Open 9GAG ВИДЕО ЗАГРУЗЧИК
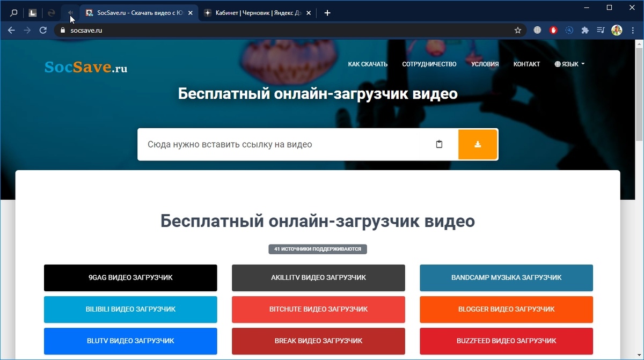Screen dimensions: 644x360 pyautogui.click(x=130, y=278)
